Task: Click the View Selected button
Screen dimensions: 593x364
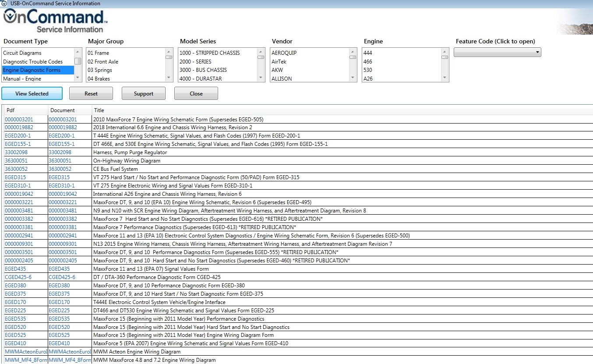Action: pyautogui.click(x=32, y=93)
